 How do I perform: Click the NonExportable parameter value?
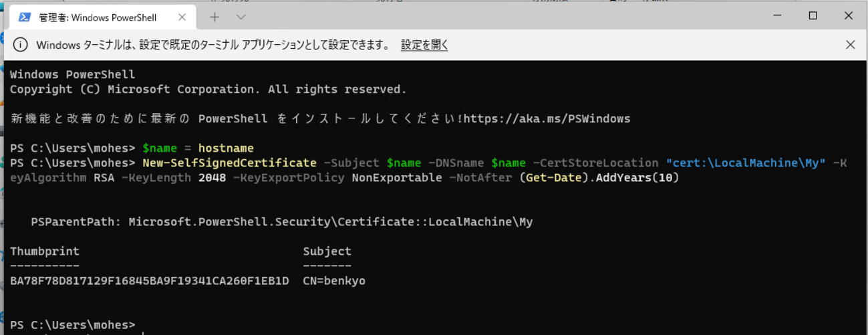click(397, 177)
